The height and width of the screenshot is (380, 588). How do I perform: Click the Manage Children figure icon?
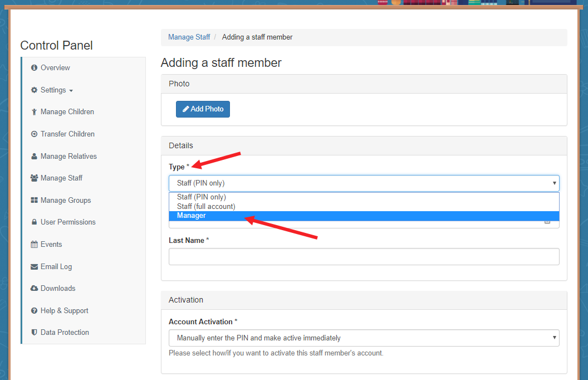(34, 112)
